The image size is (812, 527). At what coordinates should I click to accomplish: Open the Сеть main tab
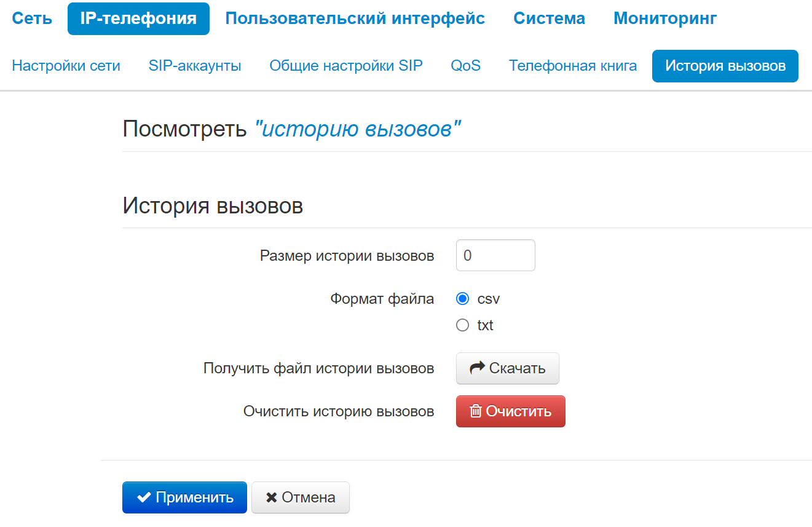tap(32, 18)
